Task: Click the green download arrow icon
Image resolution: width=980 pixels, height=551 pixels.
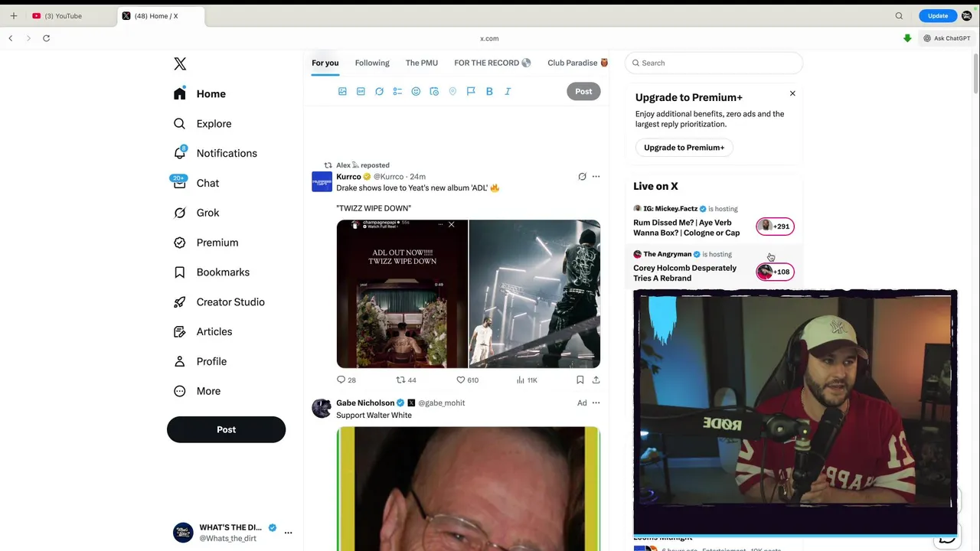Action: click(x=907, y=38)
